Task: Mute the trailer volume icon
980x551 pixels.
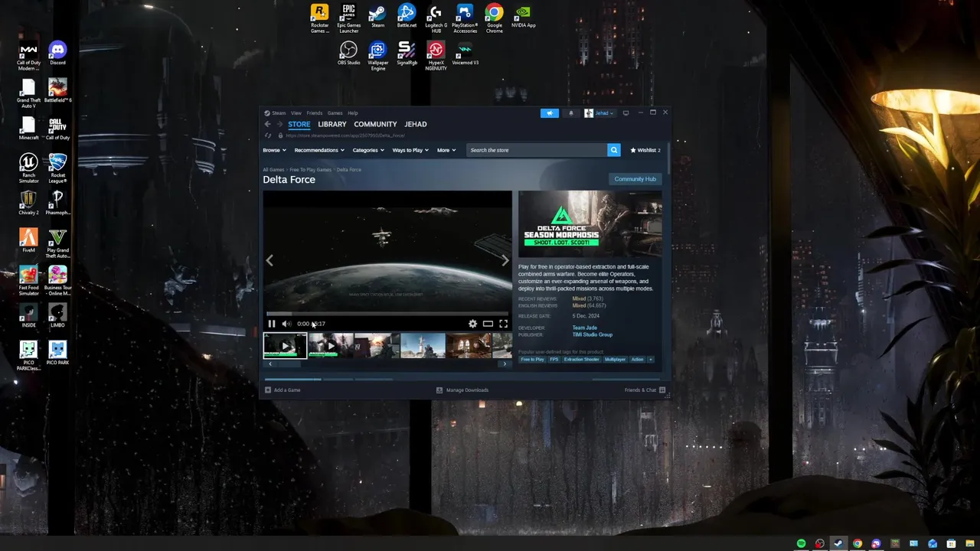Action: click(x=286, y=324)
